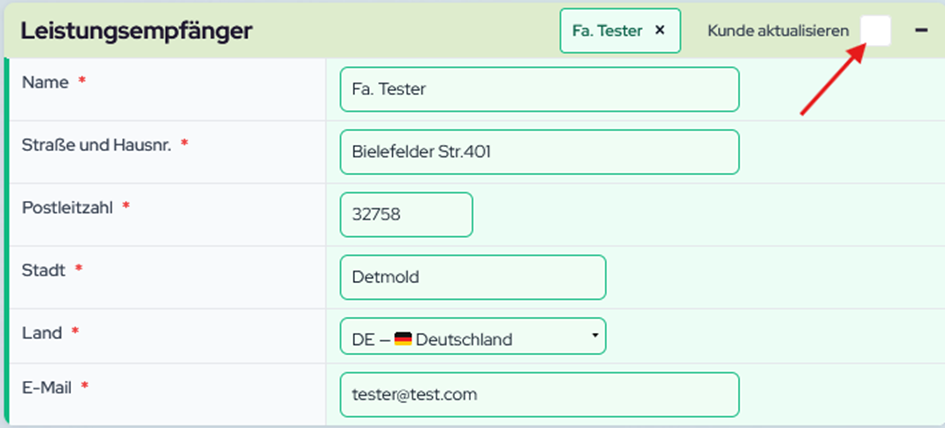The image size is (945, 428).
Task: Click the Postleitzahl label
Action: [x=67, y=207]
